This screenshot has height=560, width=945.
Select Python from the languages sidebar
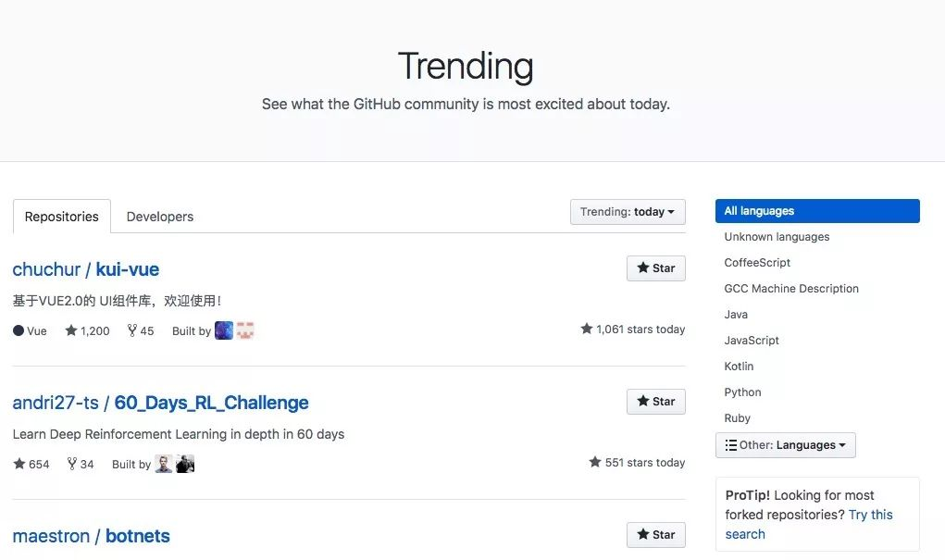pyautogui.click(x=742, y=392)
